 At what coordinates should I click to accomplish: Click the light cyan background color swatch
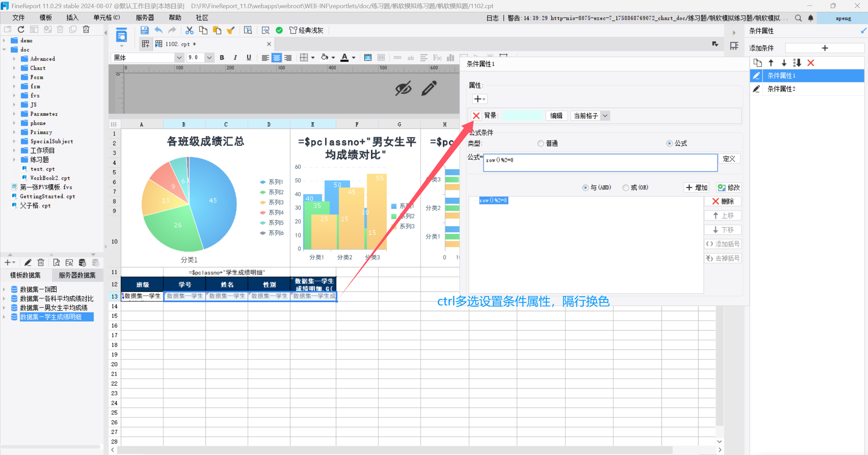click(x=522, y=116)
